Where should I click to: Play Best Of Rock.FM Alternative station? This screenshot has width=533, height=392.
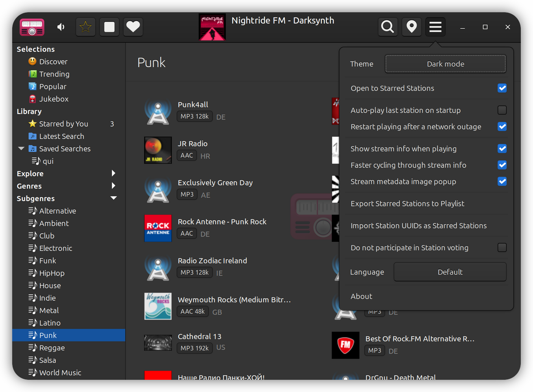pos(420,339)
